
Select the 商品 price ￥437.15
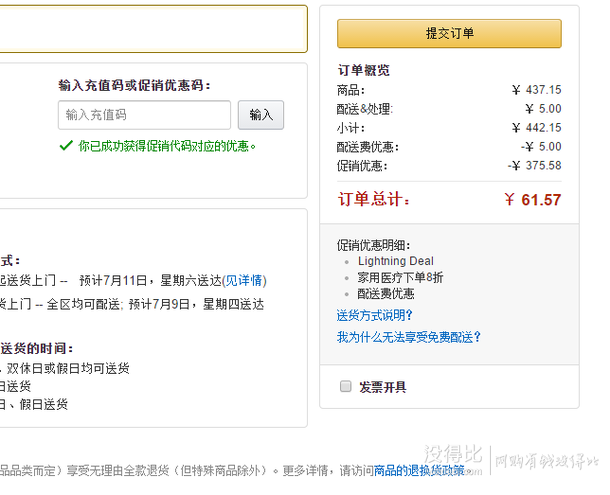[536, 90]
